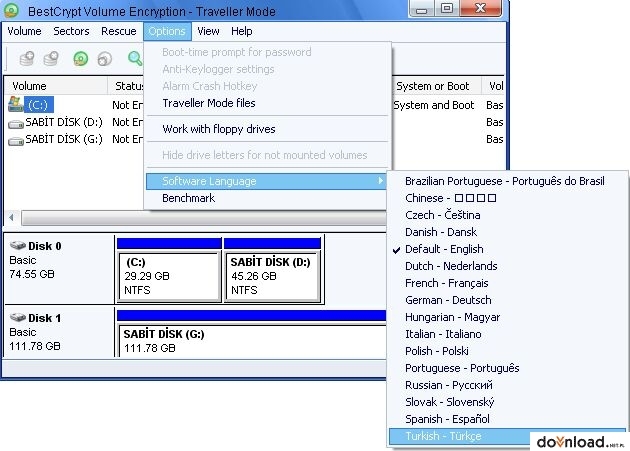Switch language to French - Français
The height and width of the screenshot is (451, 630).
pos(507,283)
